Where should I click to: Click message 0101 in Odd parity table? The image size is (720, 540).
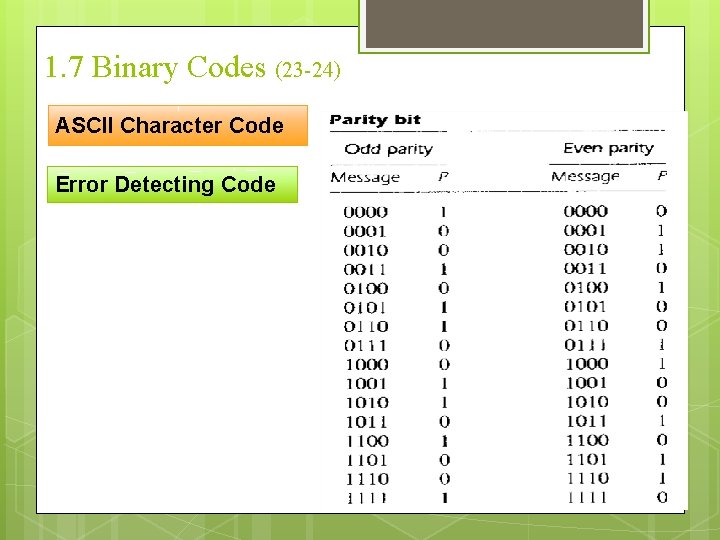[x=365, y=308]
